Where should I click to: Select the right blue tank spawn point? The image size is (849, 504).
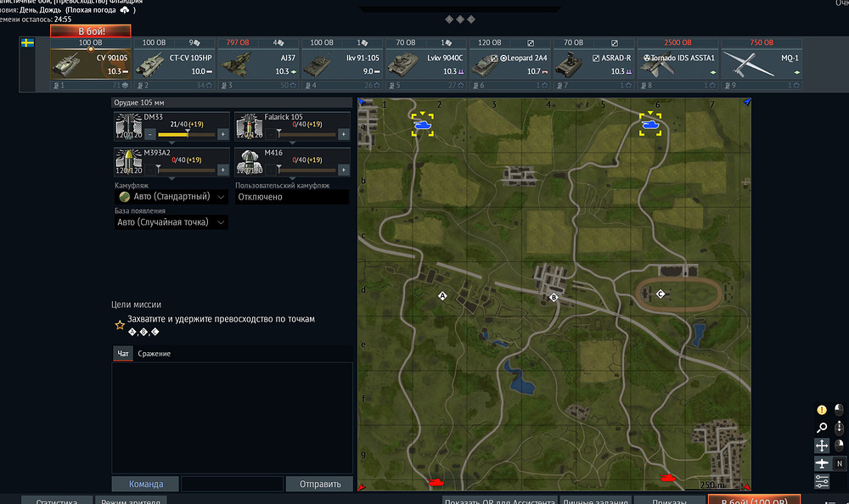coord(649,125)
